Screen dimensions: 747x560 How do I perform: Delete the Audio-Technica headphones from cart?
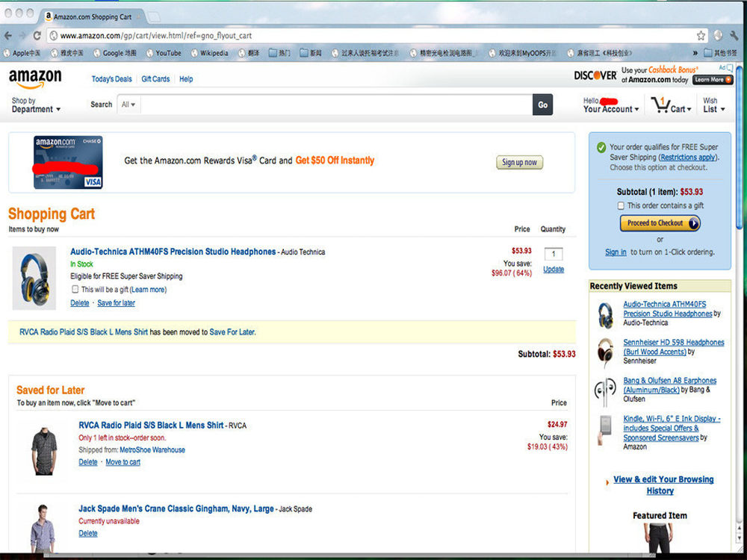[x=80, y=303]
